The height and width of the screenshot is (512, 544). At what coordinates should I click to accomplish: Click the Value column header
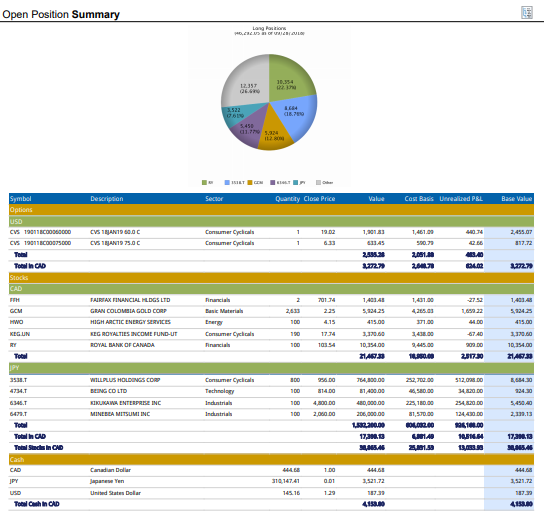click(376, 199)
